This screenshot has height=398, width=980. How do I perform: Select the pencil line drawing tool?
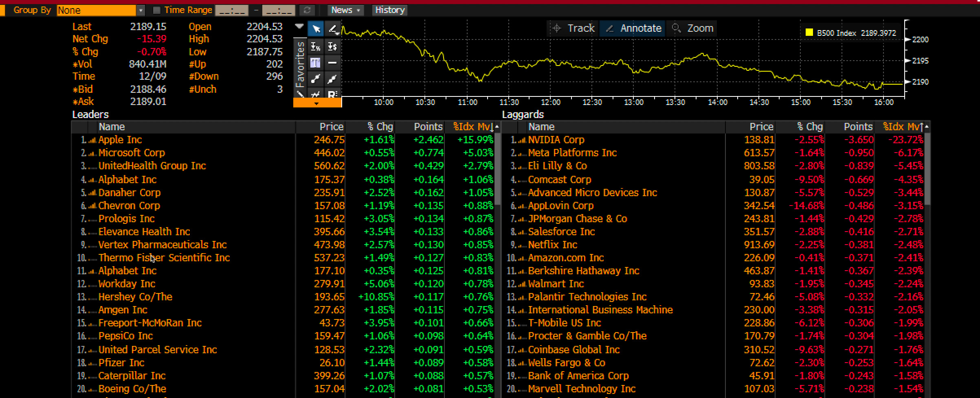333,29
